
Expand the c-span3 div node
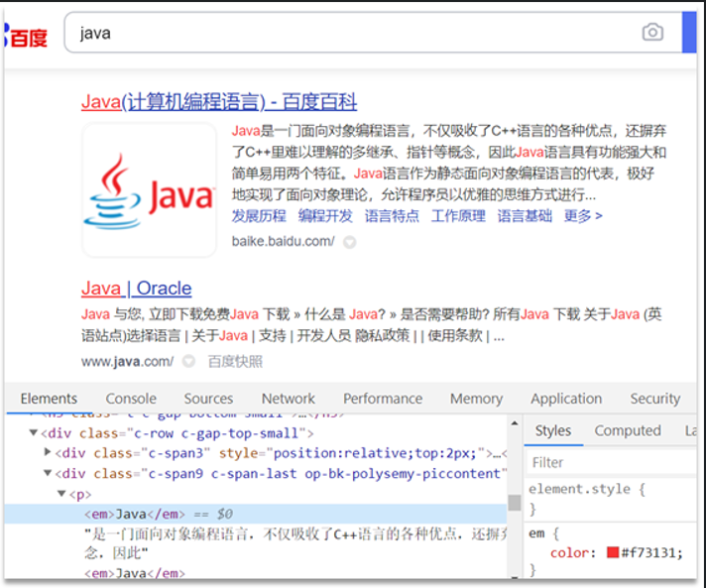(x=48, y=452)
